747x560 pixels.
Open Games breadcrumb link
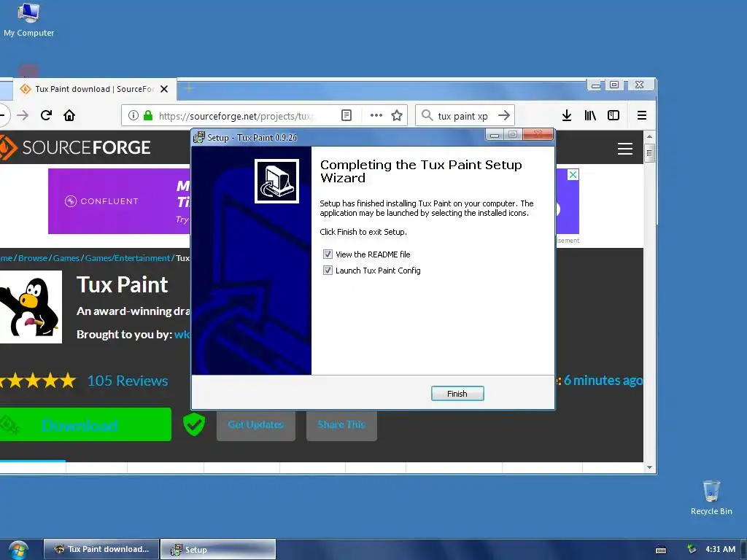click(66, 258)
